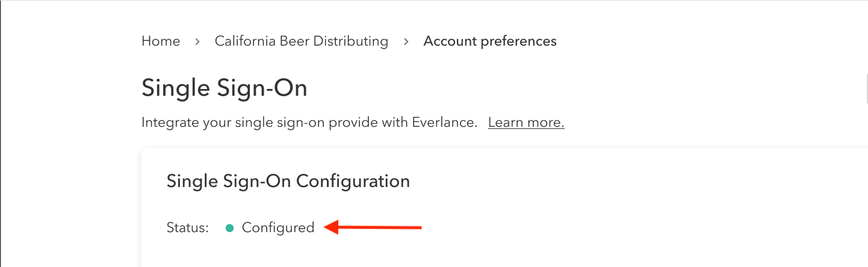Select the Account preferences breadcrumb
The image size is (868, 267).
pos(490,41)
